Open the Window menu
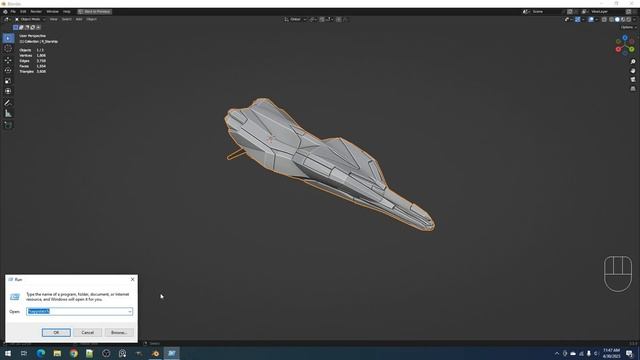The image size is (640, 360). (x=52, y=12)
